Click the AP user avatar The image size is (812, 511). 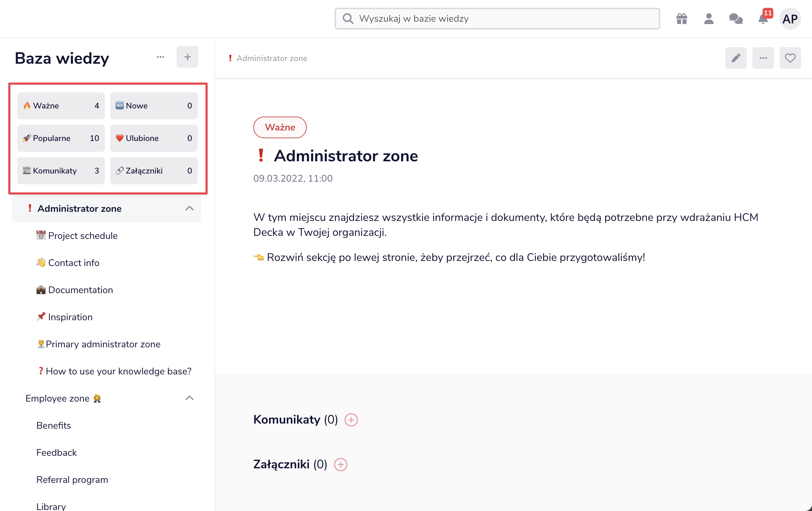790,19
